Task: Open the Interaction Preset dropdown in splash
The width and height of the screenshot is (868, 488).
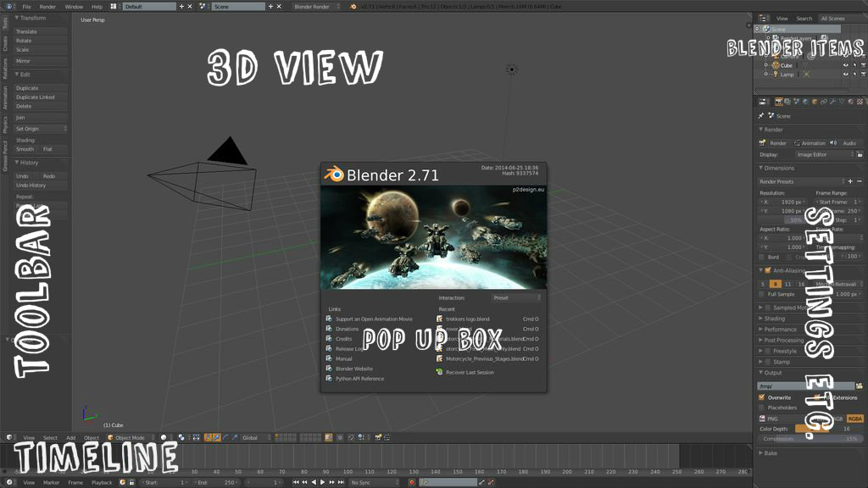Action: tap(516, 297)
